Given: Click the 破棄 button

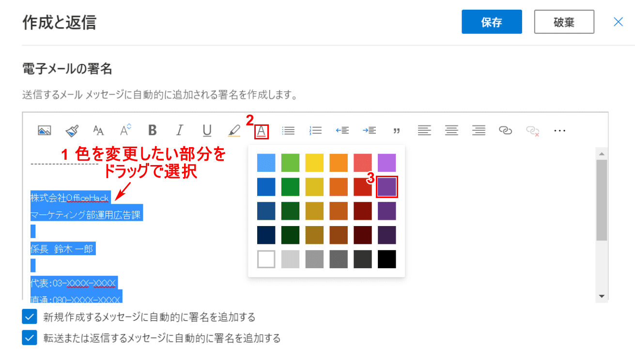Looking at the screenshot, I should click(564, 22).
